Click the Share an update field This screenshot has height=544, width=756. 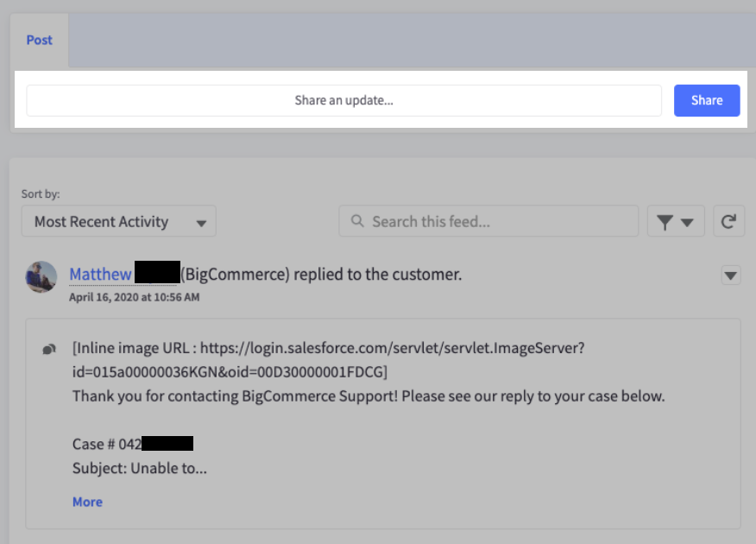pyautogui.click(x=343, y=100)
